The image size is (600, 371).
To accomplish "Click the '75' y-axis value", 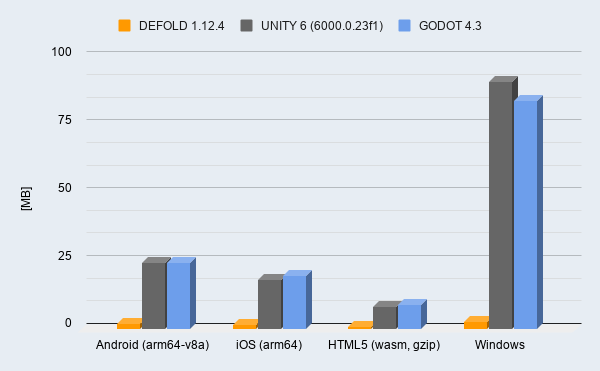I will tap(65, 120).
